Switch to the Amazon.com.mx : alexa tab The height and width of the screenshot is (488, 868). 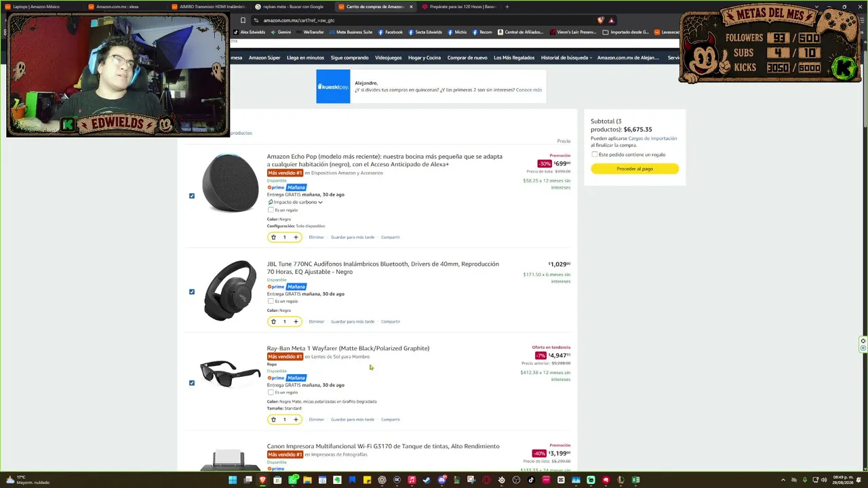(125, 7)
